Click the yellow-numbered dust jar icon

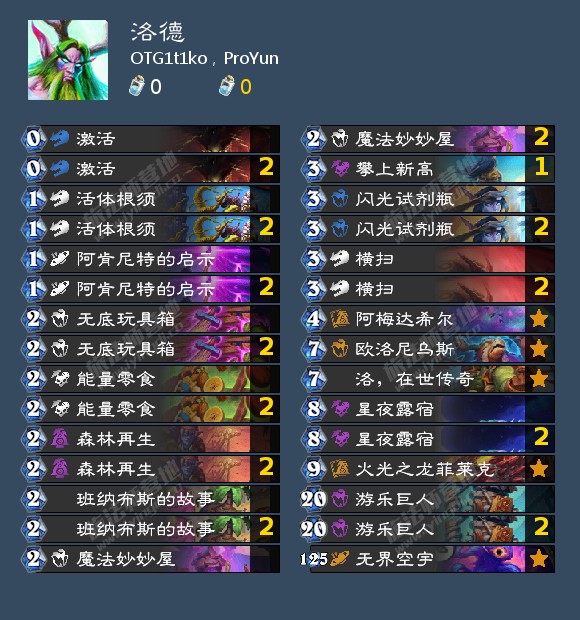click(x=227, y=86)
